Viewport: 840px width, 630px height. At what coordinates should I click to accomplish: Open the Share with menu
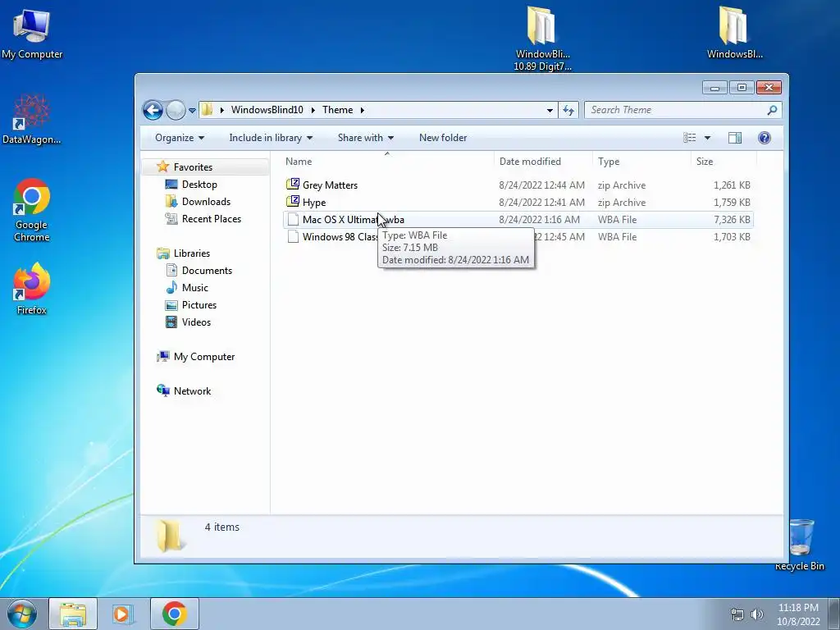(x=365, y=138)
